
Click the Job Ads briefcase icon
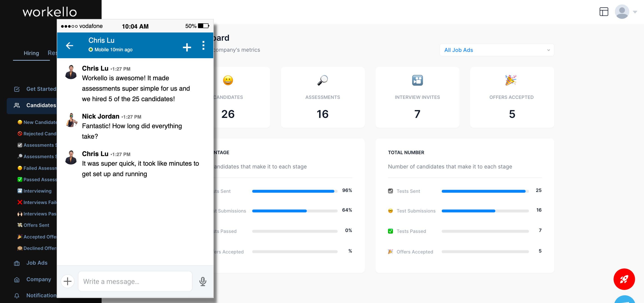pos(17,263)
